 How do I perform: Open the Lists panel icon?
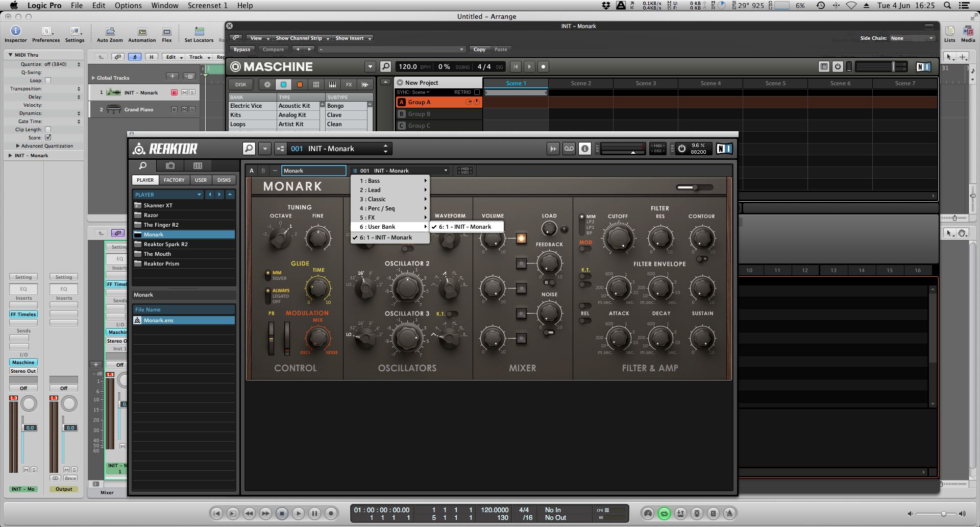coord(950,35)
